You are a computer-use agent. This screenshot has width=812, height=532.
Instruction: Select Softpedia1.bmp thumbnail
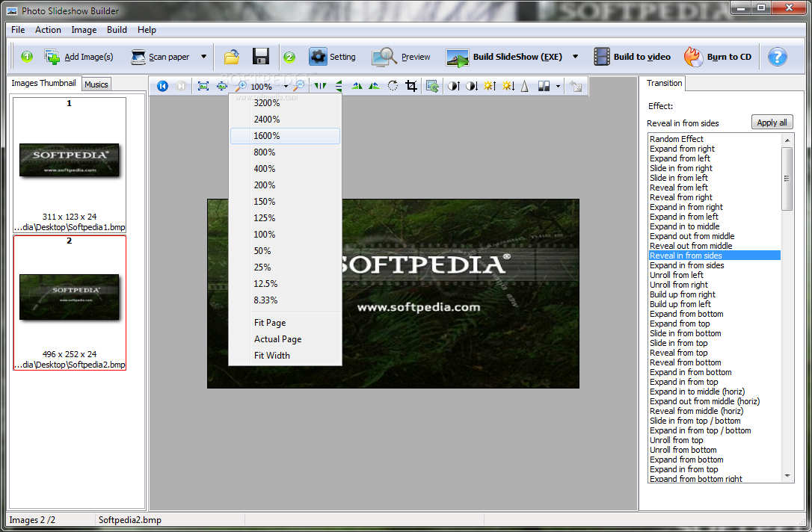(70, 165)
